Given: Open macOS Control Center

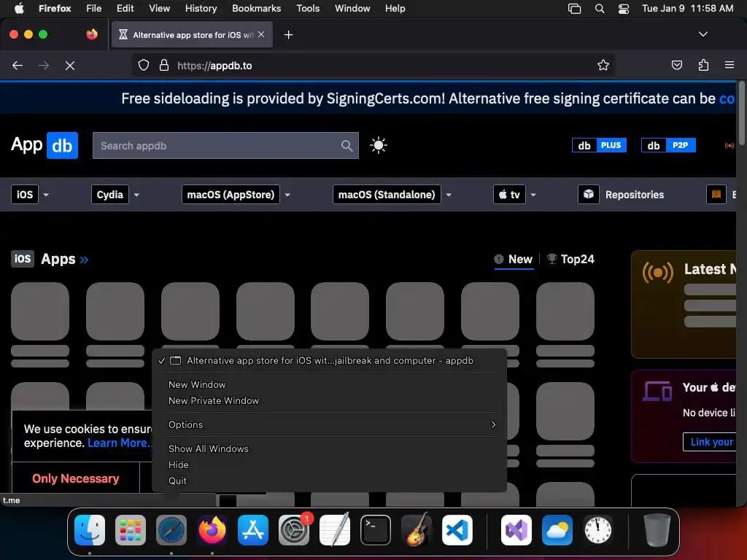Looking at the screenshot, I should (624, 9).
